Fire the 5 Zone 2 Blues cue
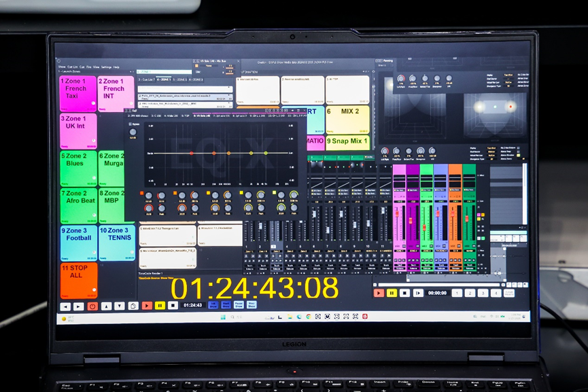This screenshot has width=588, height=392. pos(78,168)
